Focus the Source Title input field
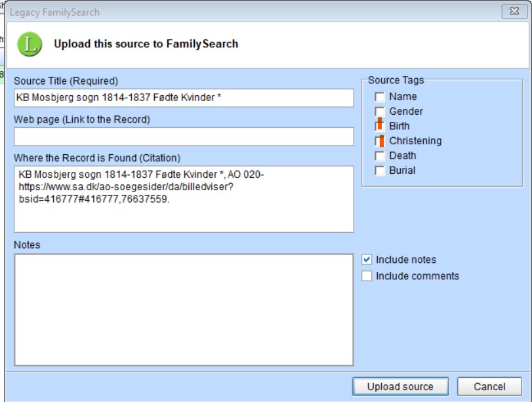Viewport: 532px width, 402px height. [184, 98]
